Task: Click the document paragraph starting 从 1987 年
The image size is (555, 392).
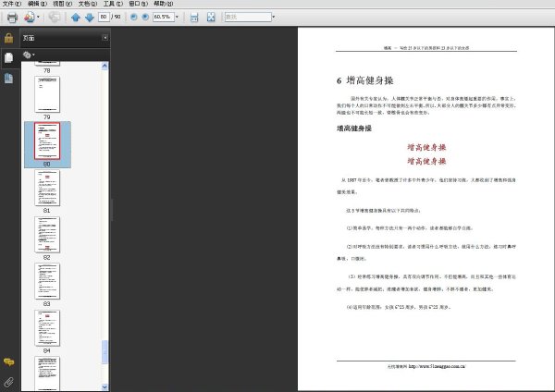Action: pos(426,186)
